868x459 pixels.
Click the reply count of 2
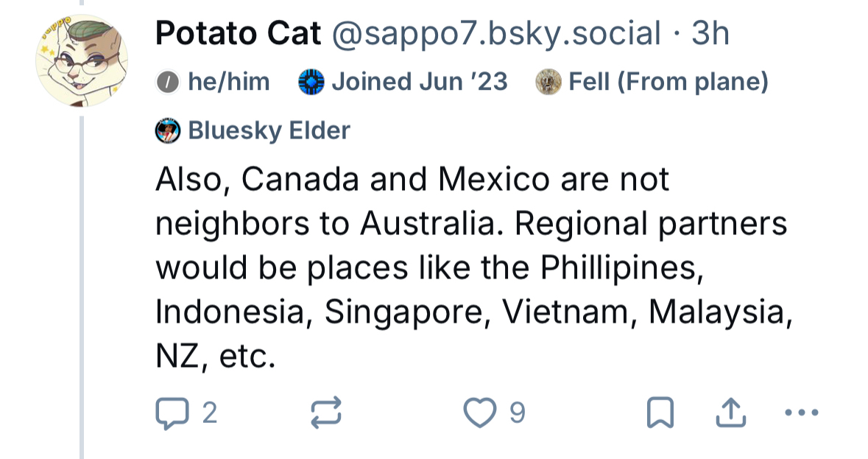click(x=209, y=413)
